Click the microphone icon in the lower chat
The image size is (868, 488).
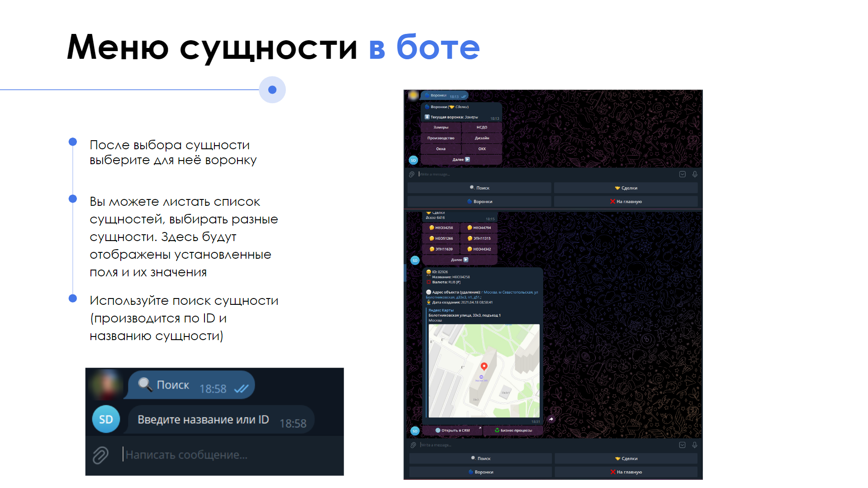(695, 445)
